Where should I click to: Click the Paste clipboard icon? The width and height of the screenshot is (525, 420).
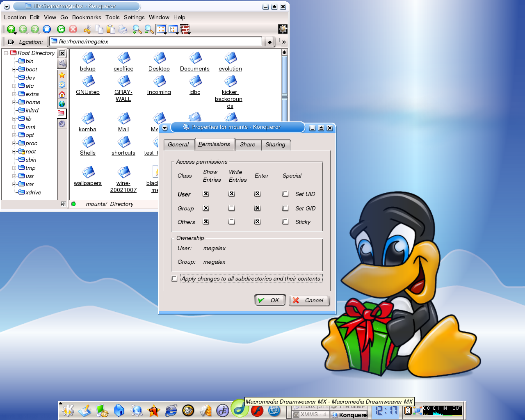[111, 29]
